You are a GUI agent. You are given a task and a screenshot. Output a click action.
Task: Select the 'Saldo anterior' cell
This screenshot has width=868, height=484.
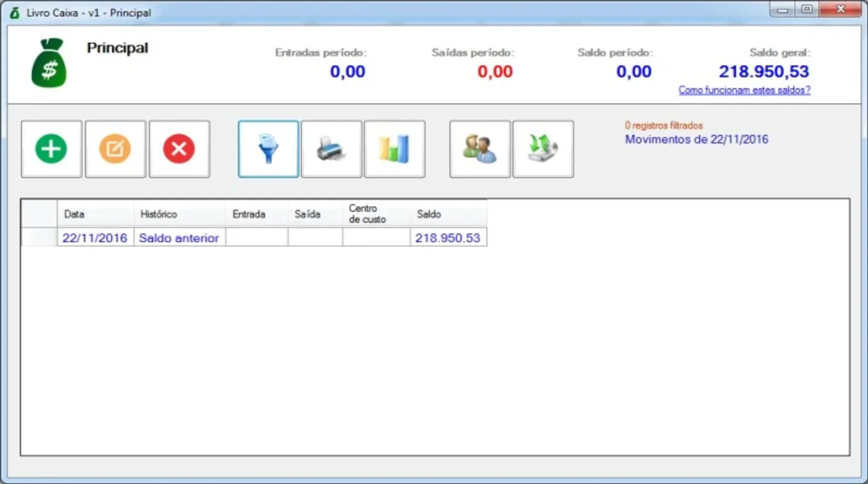click(180, 238)
